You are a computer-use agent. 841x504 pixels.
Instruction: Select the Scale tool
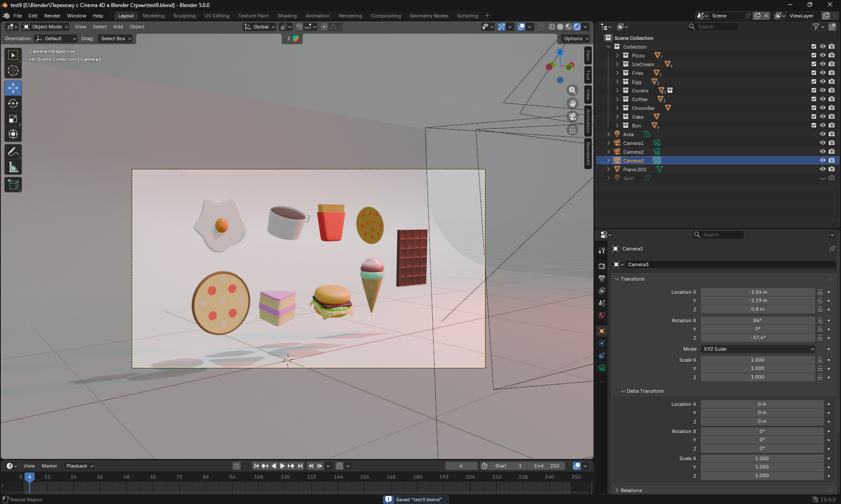click(13, 119)
